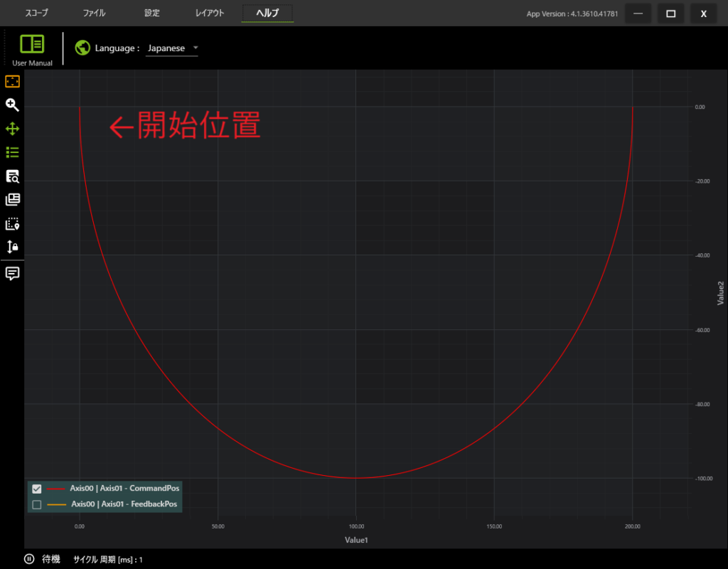This screenshot has width=728, height=569.
Task: Toggle the vertical axis lock icon
Action: pos(12,247)
